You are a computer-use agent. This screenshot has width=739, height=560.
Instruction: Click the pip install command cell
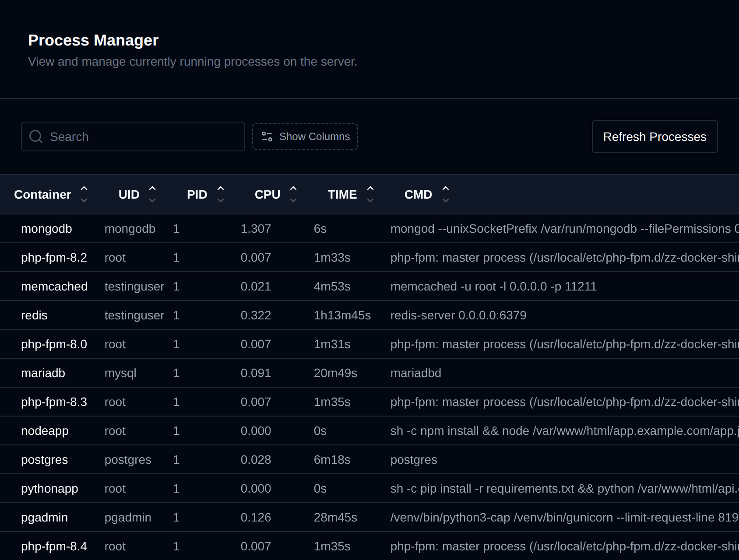564,489
